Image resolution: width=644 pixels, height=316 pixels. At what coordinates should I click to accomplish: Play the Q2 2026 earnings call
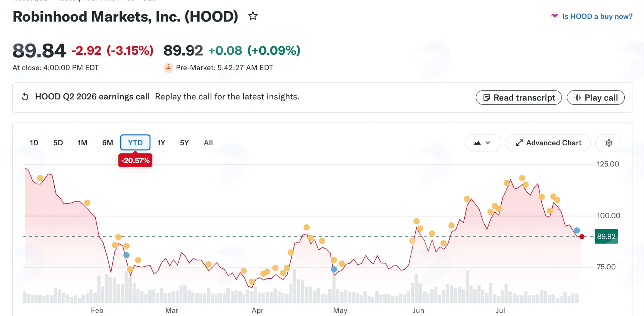pos(596,97)
